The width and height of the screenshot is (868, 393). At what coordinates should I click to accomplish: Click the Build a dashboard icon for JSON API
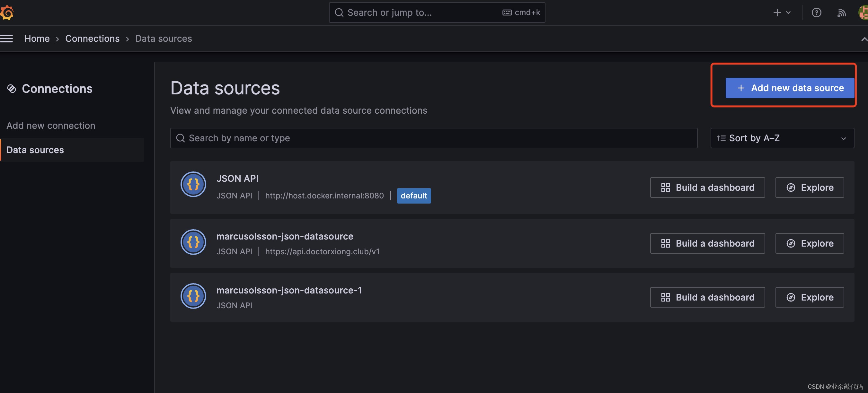(666, 187)
